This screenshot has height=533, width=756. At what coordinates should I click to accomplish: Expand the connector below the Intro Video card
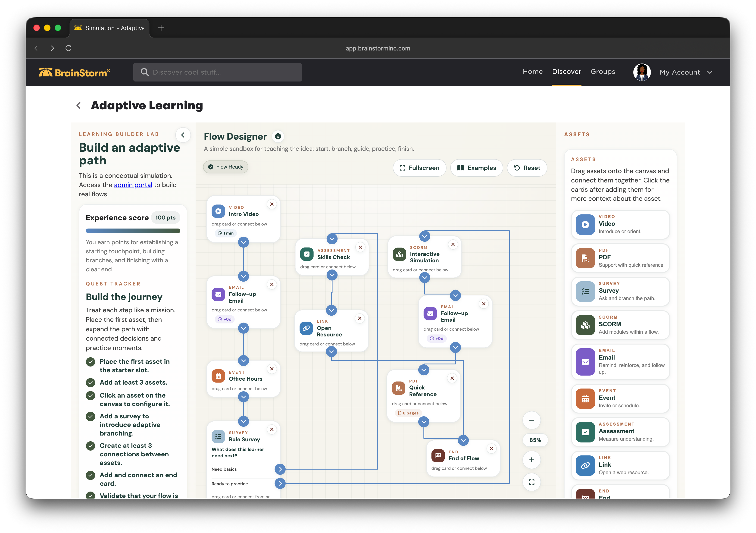(243, 242)
